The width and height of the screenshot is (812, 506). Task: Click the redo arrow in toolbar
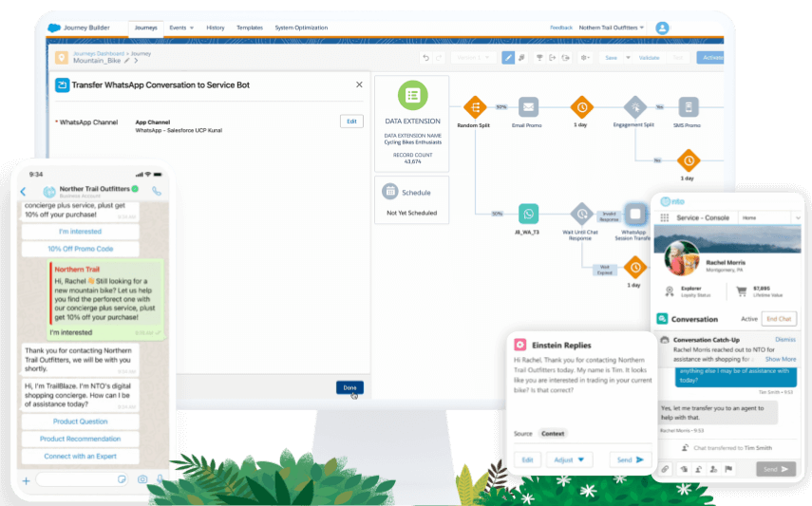tap(439, 58)
